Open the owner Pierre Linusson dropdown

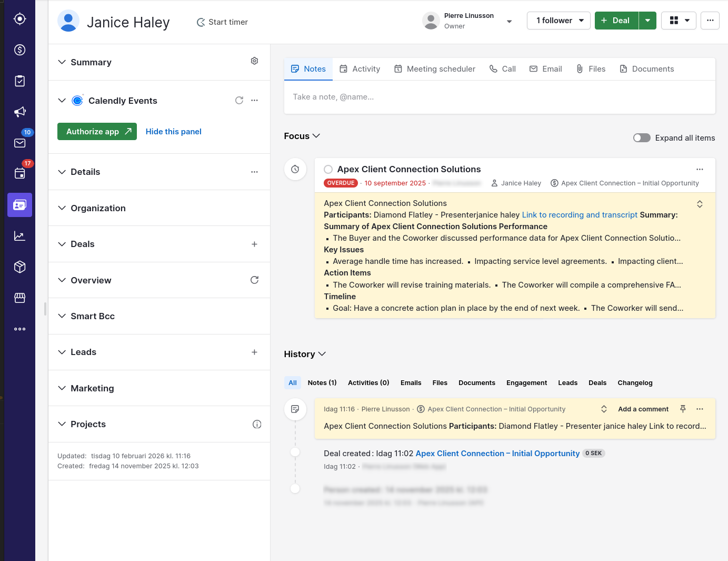[x=509, y=22]
